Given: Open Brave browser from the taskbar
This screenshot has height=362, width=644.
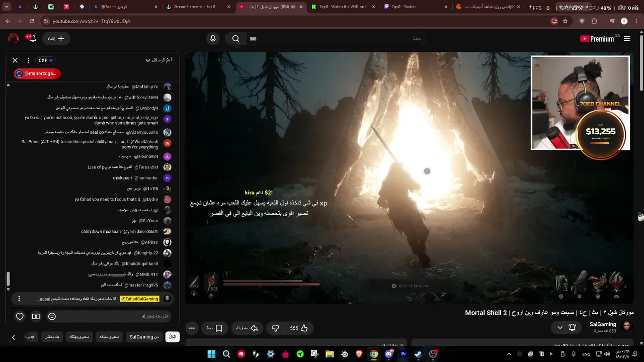Looking at the screenshot, I should 359,354.
